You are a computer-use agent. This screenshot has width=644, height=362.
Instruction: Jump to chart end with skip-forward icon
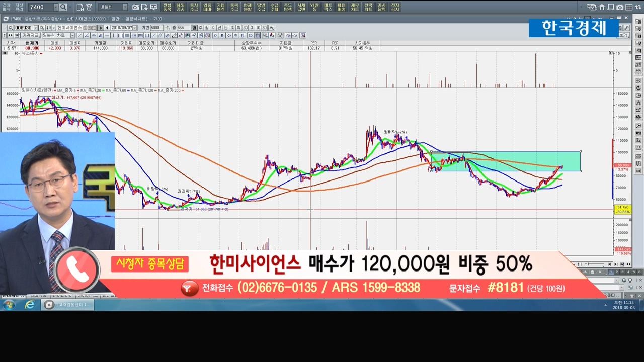pyautogui.click(x=616, y=264)
